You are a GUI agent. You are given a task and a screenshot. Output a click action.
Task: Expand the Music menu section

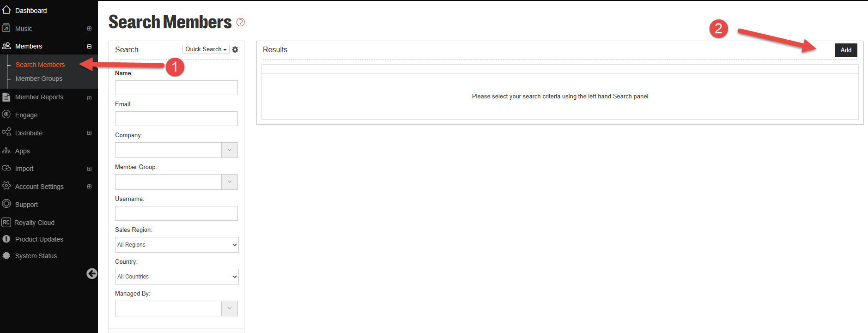[x=89, y=29]
